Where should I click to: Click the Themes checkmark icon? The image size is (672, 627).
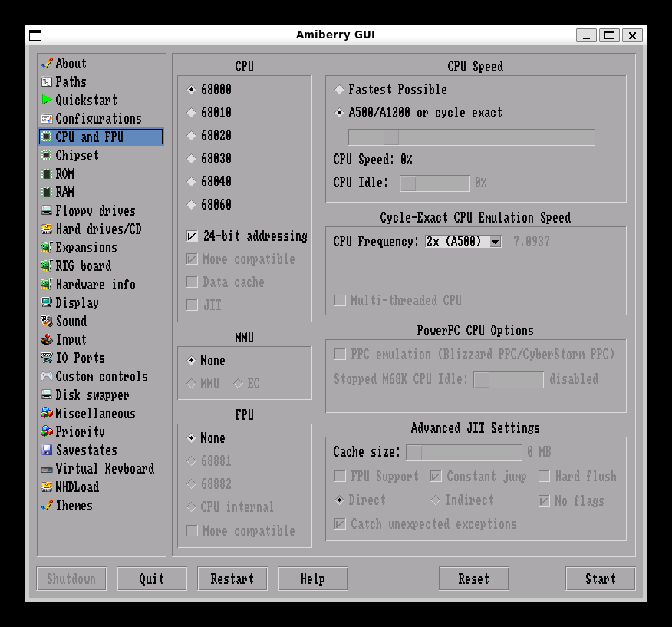click(47, 506)
